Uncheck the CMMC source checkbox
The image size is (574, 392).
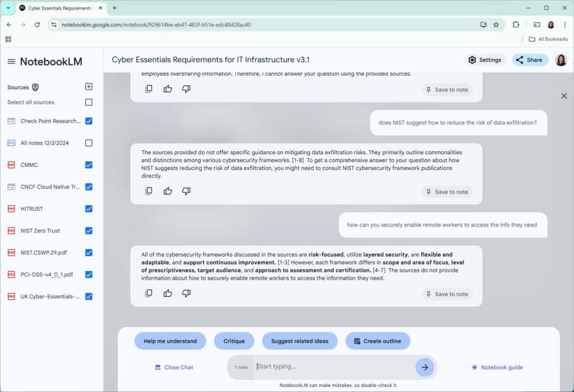pos(89,165)
